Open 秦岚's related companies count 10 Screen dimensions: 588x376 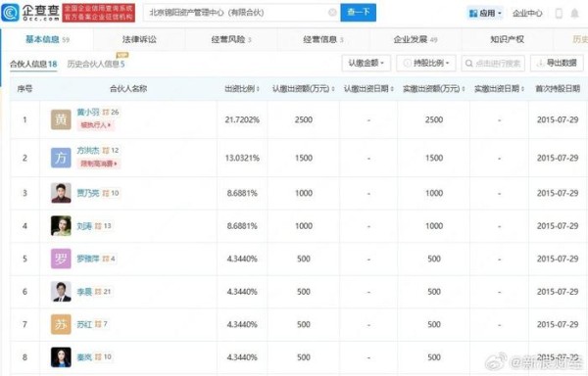[104, 356]
